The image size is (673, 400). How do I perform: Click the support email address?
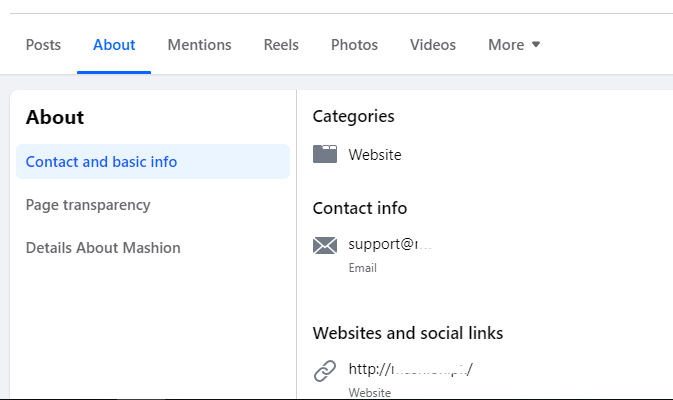[x=390, y=244]
